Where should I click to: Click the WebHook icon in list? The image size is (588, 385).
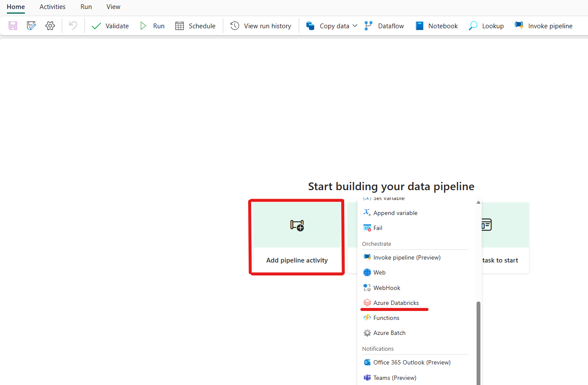[x=367, y=288]
